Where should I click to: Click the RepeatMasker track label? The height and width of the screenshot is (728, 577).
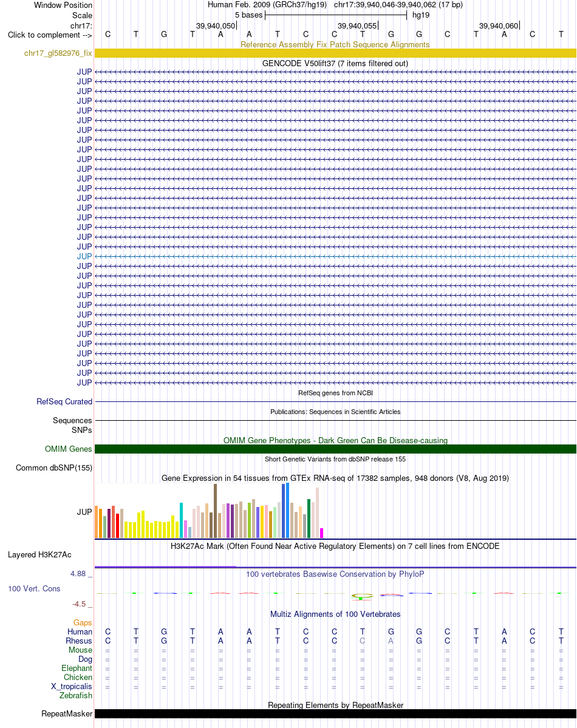coord(67,713)
